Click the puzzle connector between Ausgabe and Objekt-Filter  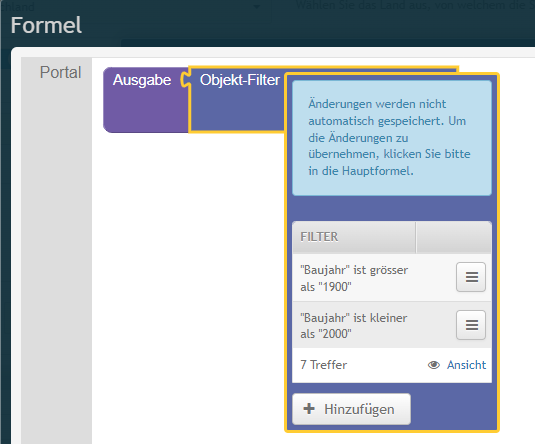pos(185,80)
